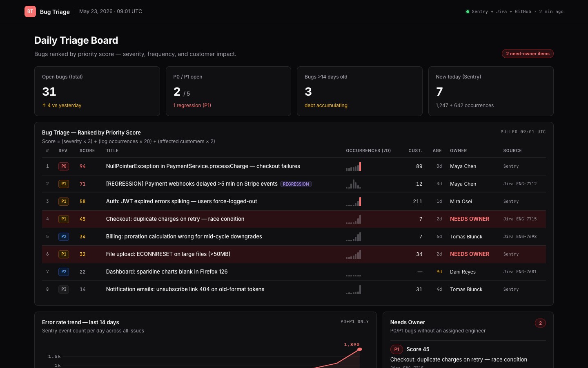Click owner Mira Osei
This screenshot has width=588, height=368.
pos(461,202)
